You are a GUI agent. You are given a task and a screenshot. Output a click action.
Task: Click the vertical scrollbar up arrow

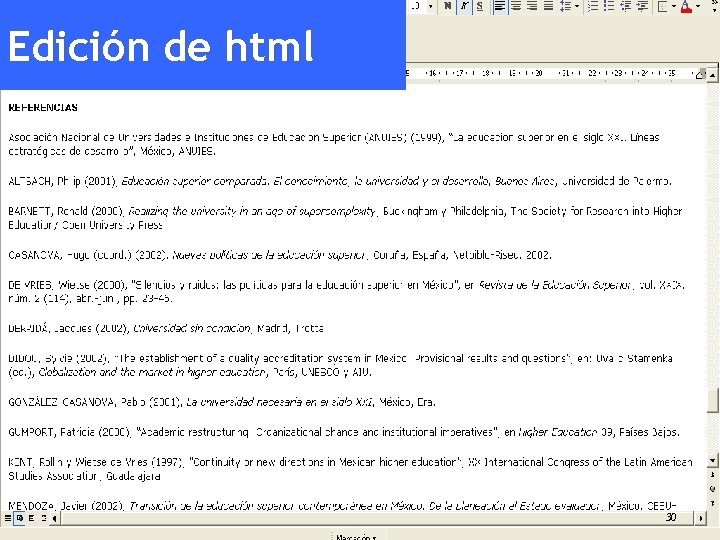click(713, 75)
